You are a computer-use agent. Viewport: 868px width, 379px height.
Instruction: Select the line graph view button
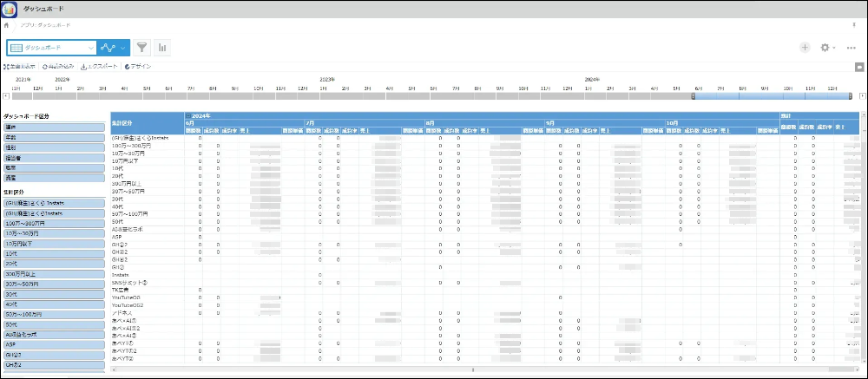click(108, 49)
